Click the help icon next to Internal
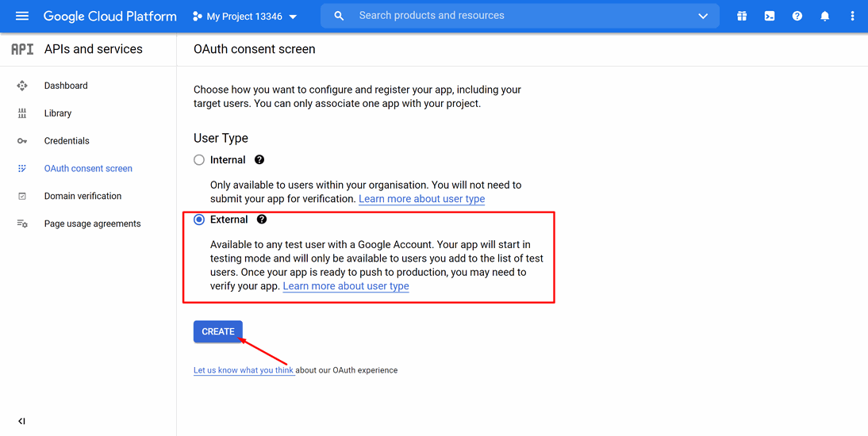Image resolution: width=868 pixels, height=436 pixels. (259, 160)
